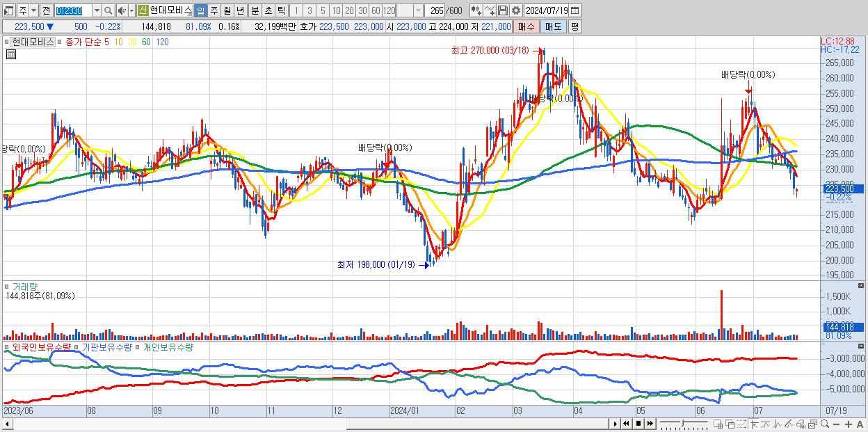Click the line-chart add icon
The image size is (868, 432).
click(x=490, y=10)
